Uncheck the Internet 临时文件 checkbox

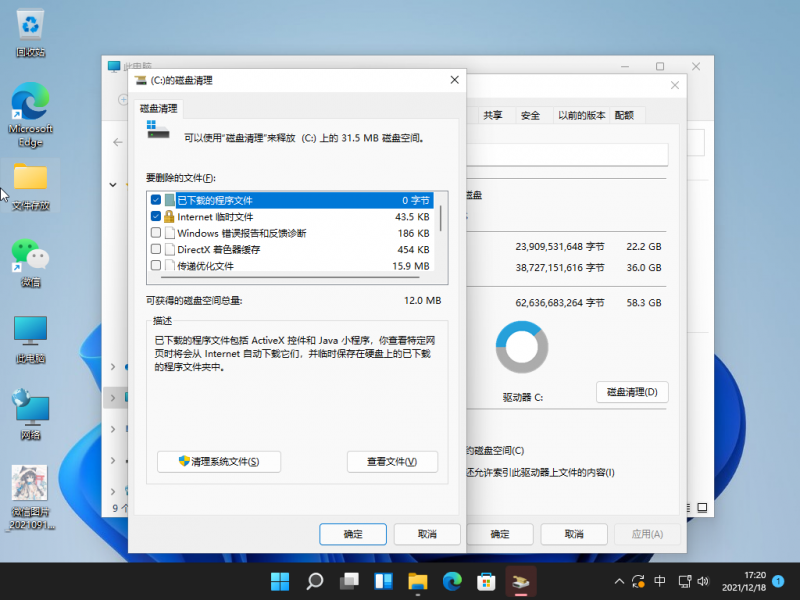click(x=156, y=216)
